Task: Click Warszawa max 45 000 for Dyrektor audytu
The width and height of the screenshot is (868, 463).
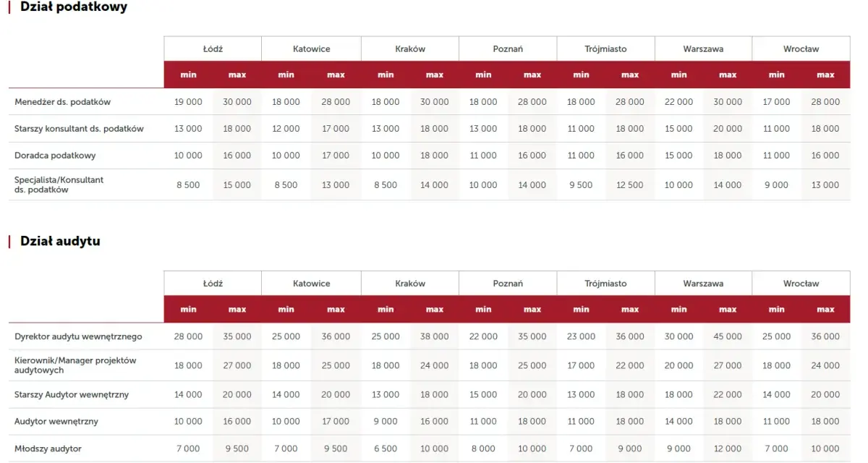Action: pos(728,336)
